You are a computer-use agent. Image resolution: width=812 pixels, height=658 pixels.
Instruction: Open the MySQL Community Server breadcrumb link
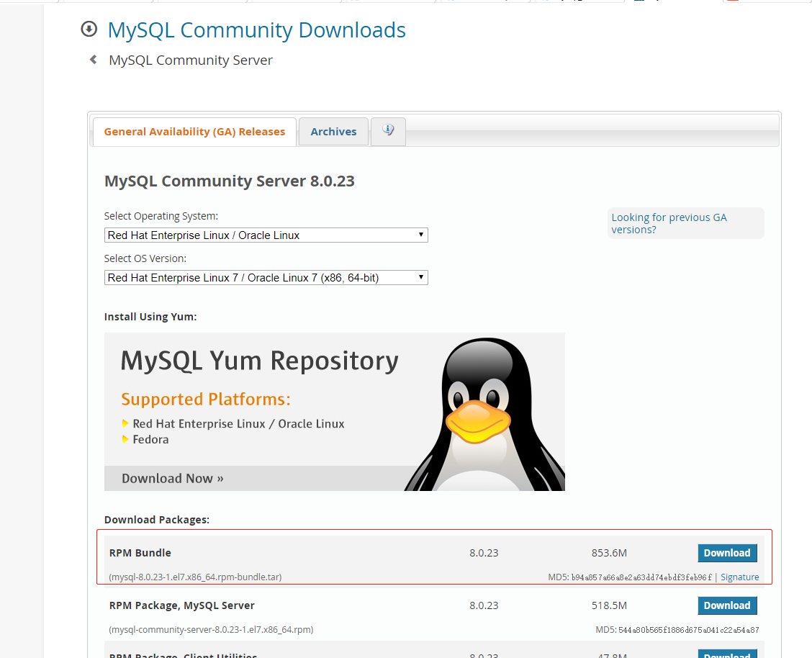coord(191,60)
